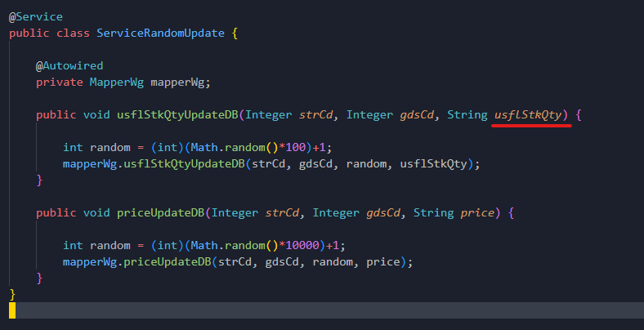Click the @Service annotation

pos(36,17)
